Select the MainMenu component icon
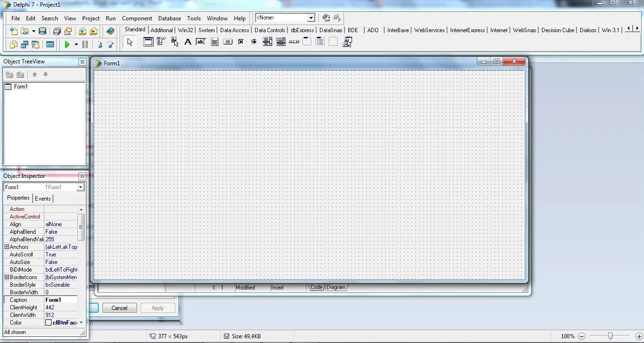The image size is (644, 343). coord(161,42)
